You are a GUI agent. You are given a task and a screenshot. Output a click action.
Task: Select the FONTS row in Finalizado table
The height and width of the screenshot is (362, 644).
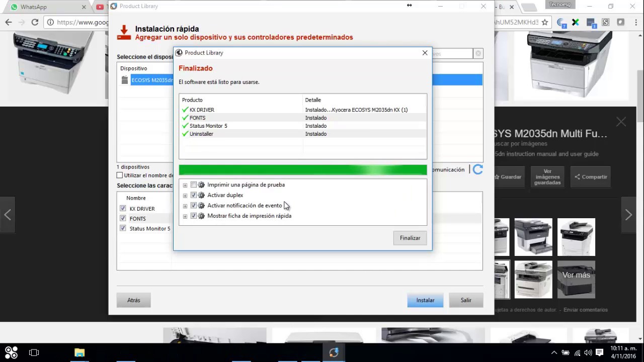point(303,118)
